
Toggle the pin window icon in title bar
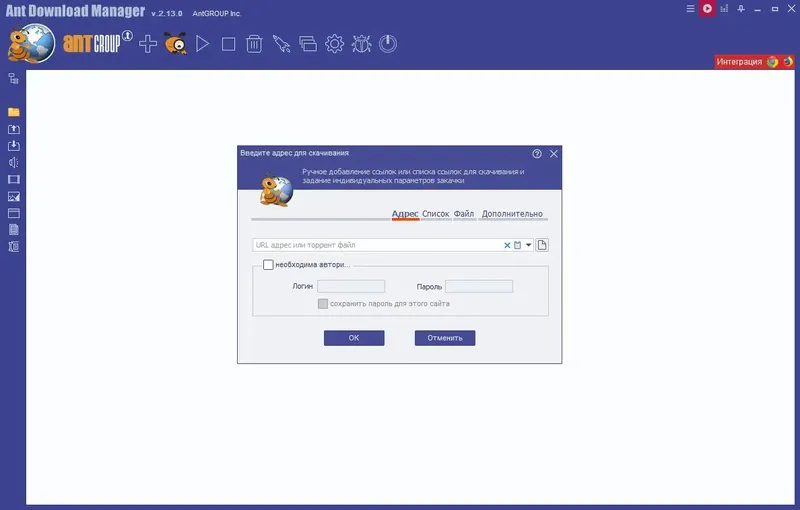pos(741,9)
